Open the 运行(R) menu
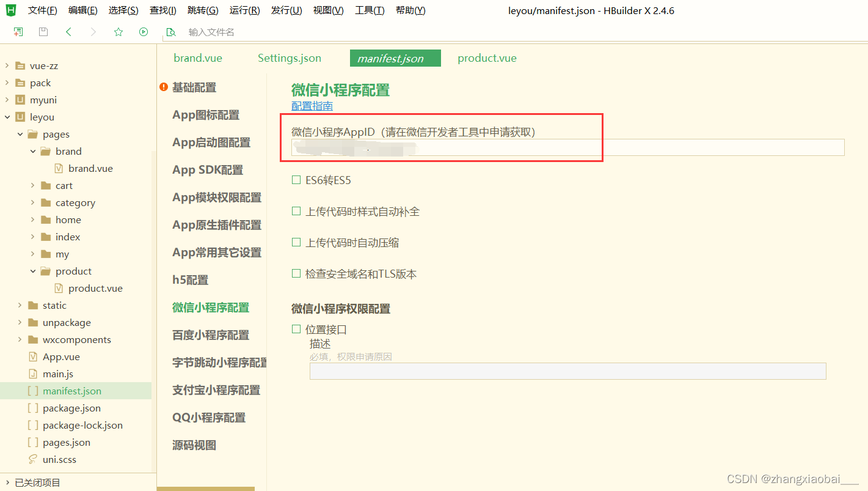 pos(244,10)
